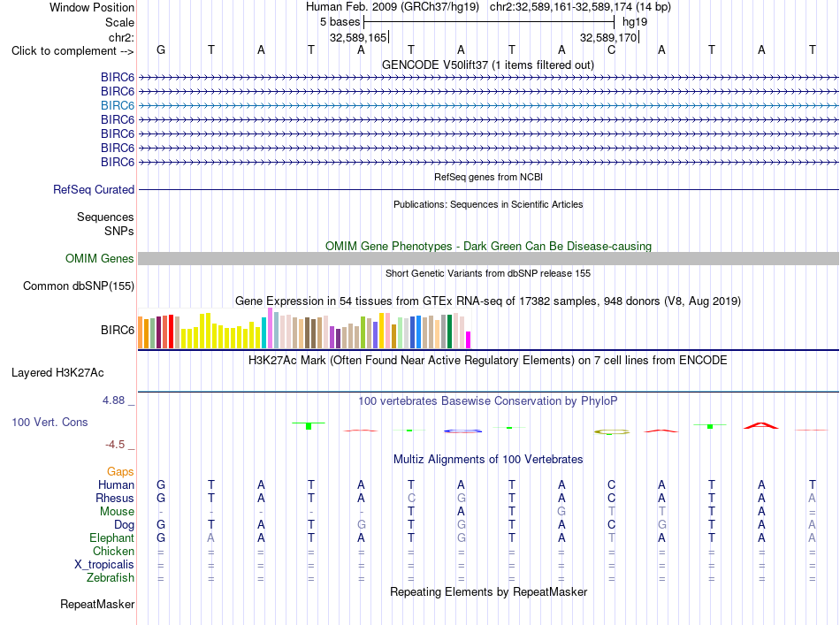Image resolution: width=840 pixels, height=625 pixels.
Task: Click the Zebrafish species label
Action: [111, 578]
